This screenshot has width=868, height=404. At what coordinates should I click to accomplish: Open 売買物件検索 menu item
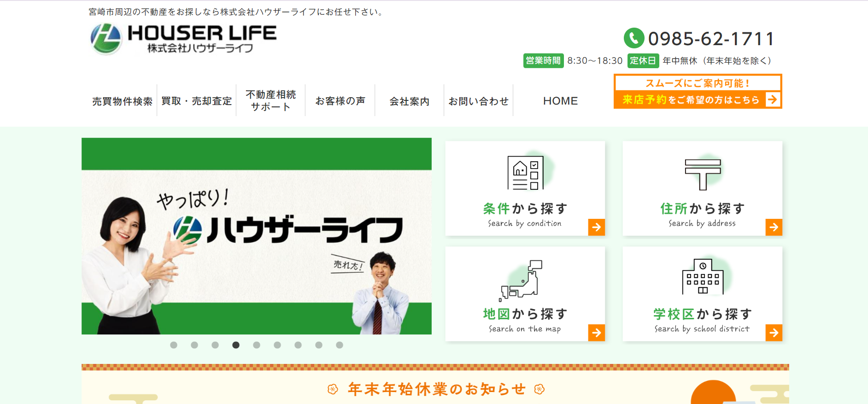pyautogui.click(x=122, y=101)
